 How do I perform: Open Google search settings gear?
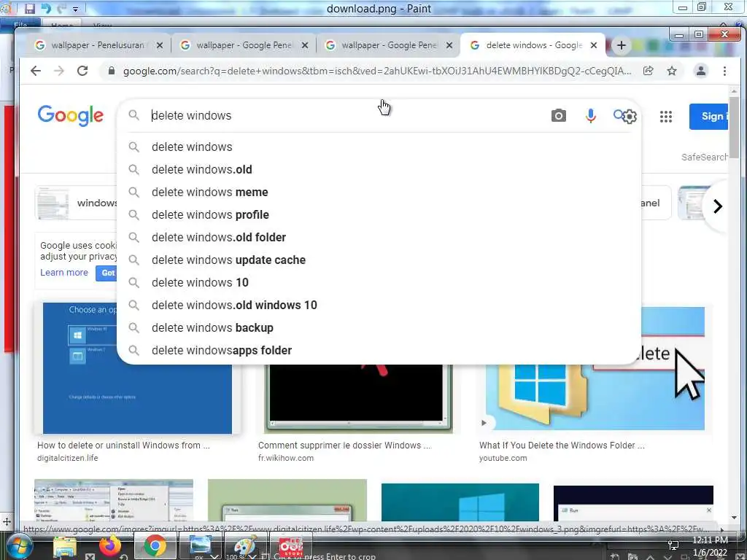point(630,116)
